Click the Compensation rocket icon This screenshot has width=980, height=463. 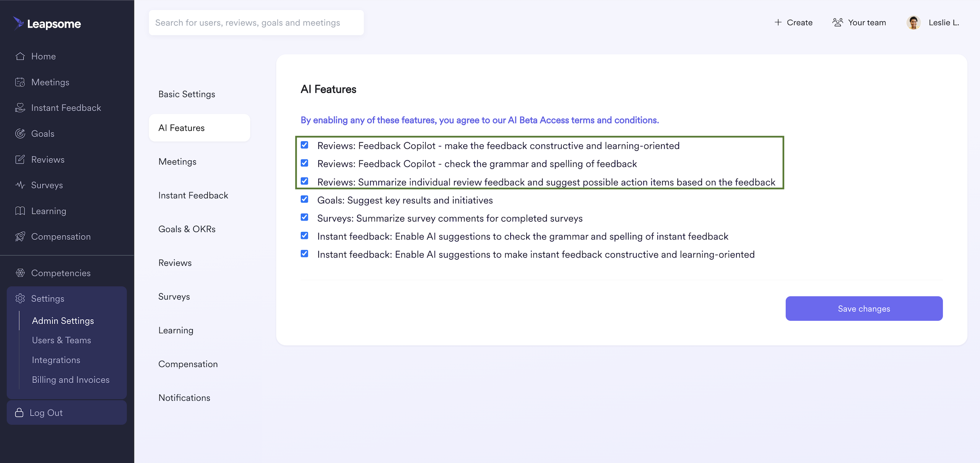click(x=20, y=236)
